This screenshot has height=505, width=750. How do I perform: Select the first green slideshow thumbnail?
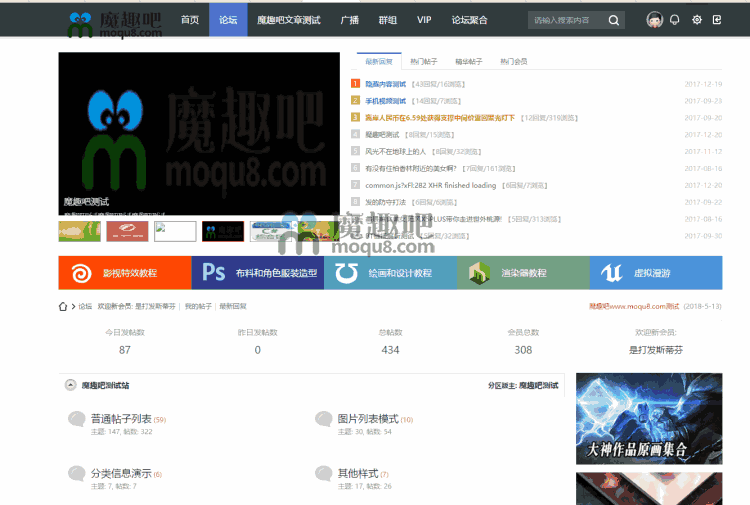pos(79,231)
